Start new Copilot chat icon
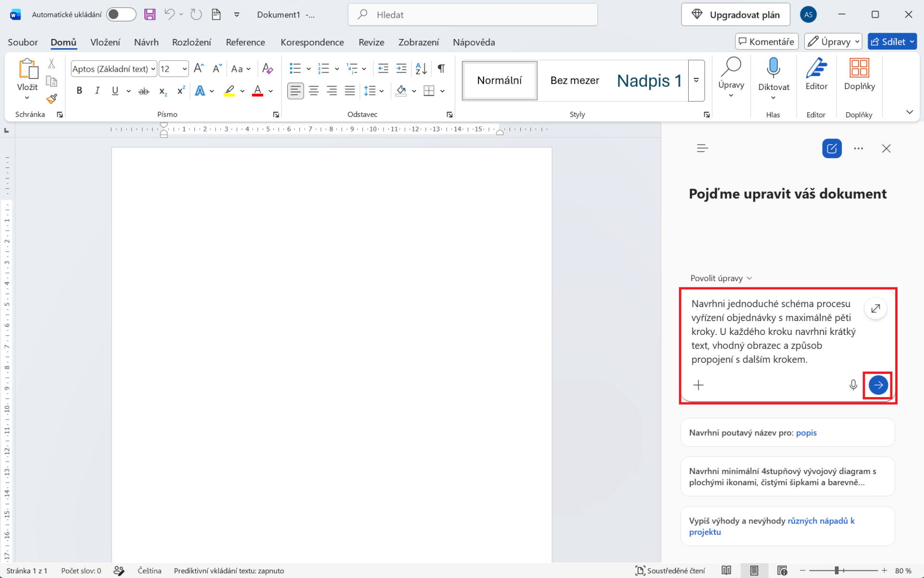924x578 pixels. click(x=832, y=148)
